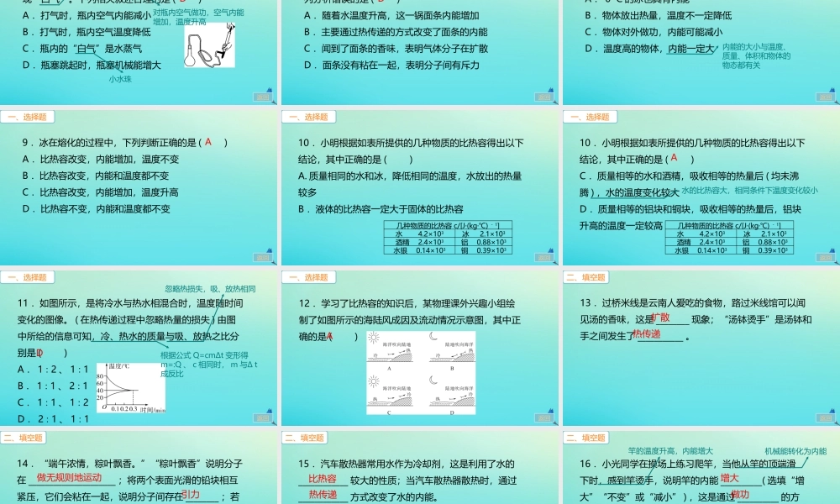
Task: Click the 二、填空题 tag on question 13 slide
Action: coord(586,277)
